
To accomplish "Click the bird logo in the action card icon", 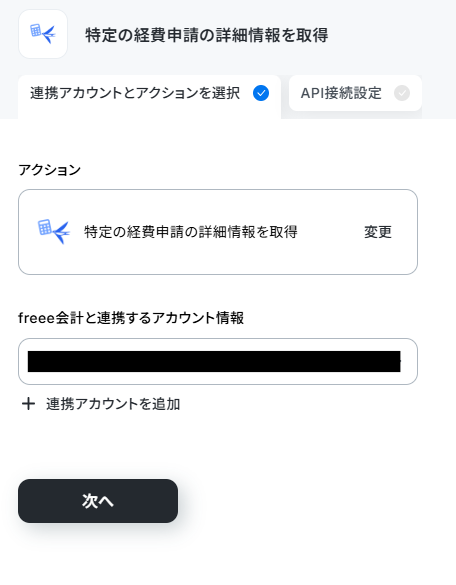I will point(62,233).
